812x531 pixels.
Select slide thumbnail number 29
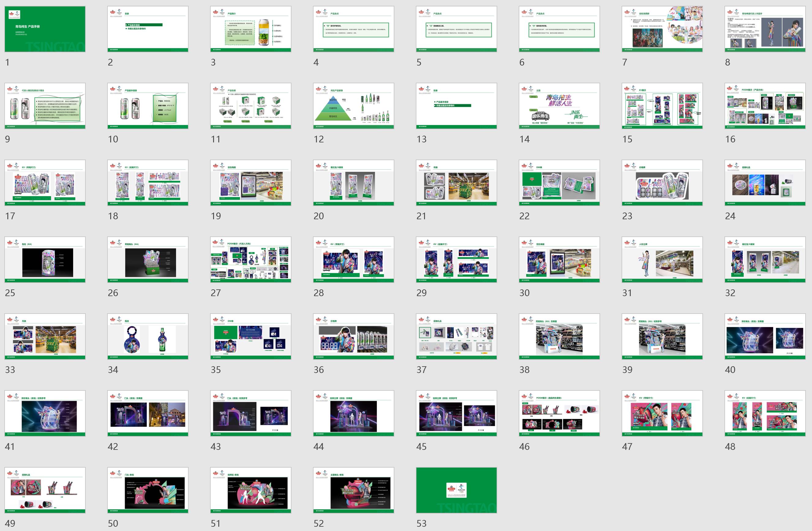(x=457, y=260)
